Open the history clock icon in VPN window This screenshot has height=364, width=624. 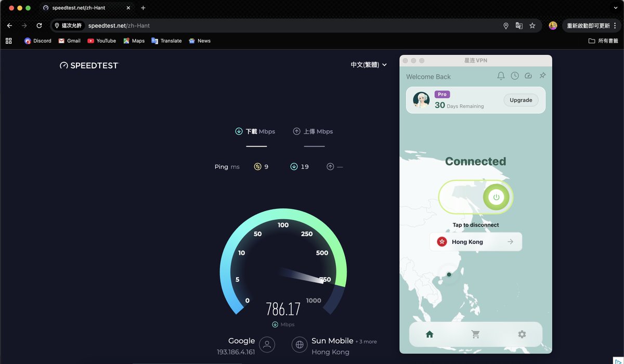pyautogui.click(x=515, y=76)
